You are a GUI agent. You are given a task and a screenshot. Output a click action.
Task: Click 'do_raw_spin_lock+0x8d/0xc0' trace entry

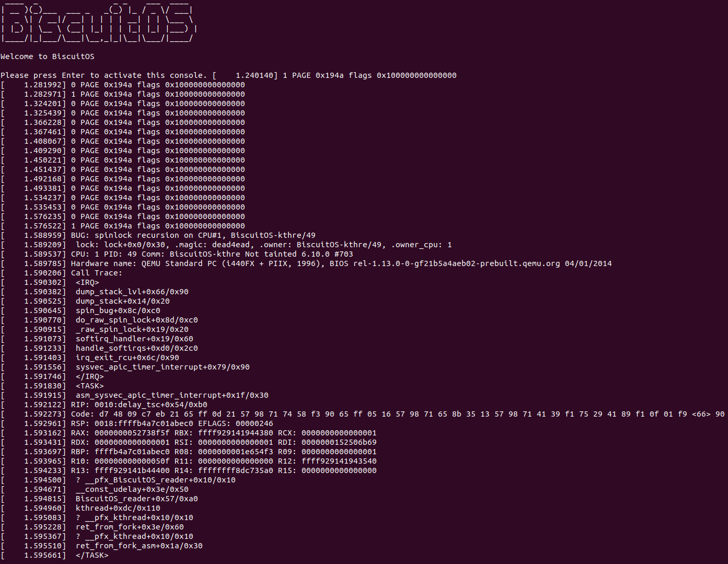[x=137, y=320]
